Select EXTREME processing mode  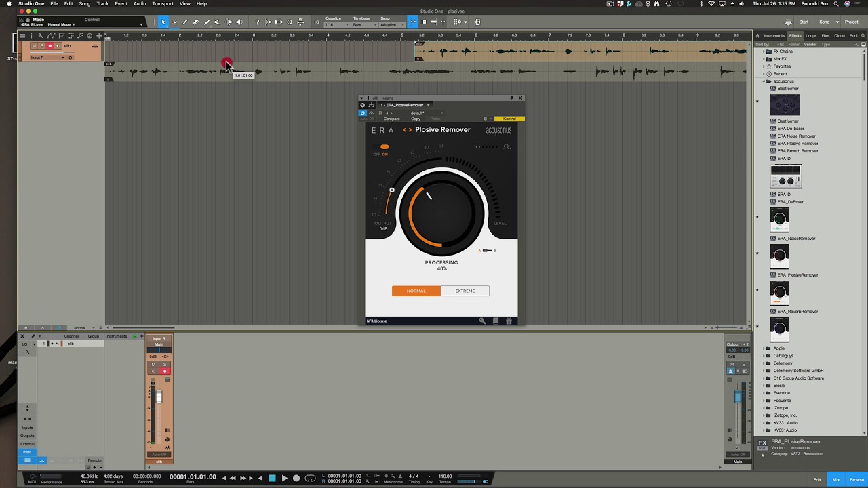pyautogui.click(x=465, y=291)
